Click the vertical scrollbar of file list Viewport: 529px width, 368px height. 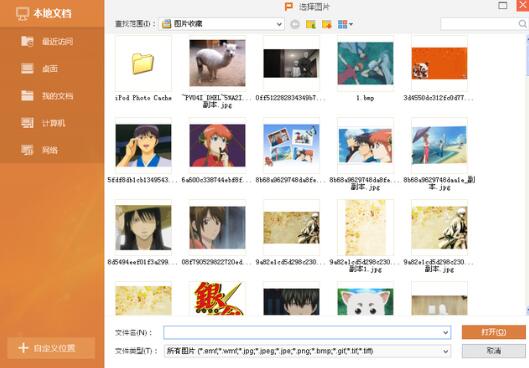[527, 175]
